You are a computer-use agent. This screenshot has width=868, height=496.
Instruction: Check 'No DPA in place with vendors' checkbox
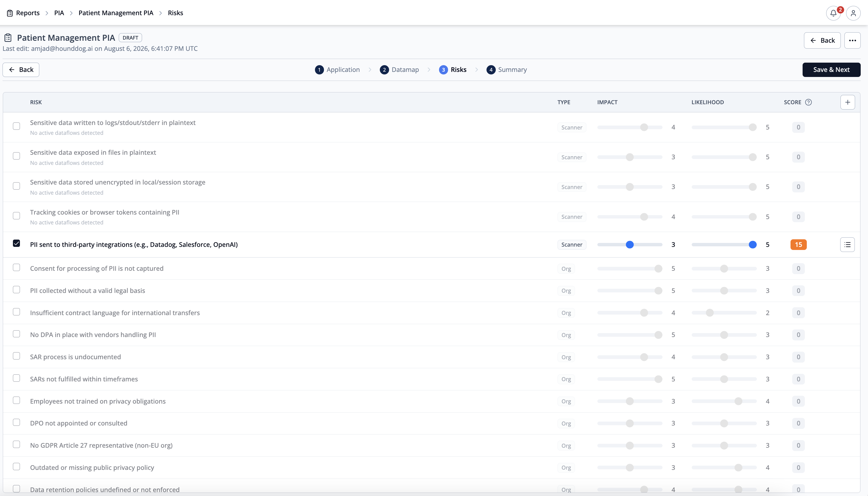(16, 334)
